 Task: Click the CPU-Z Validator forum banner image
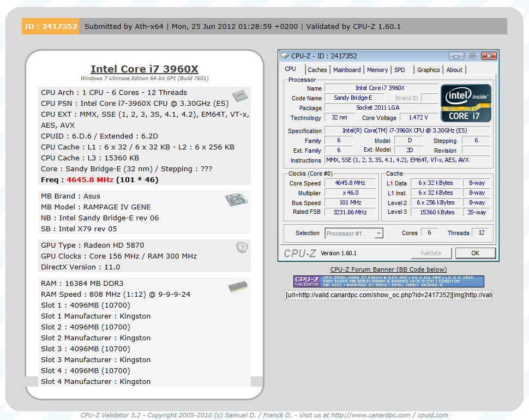click(x=389, y=281)
